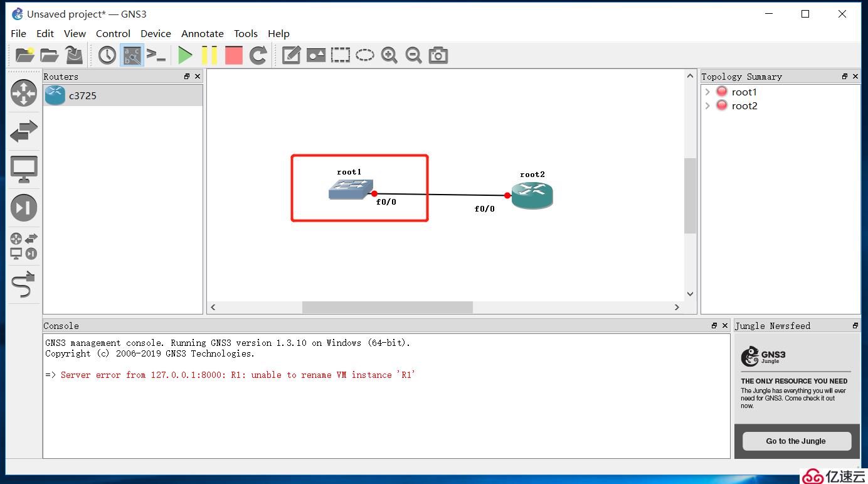Click the Zoom out magnifier icon
The image size is (868, 484).
point(413,55)
